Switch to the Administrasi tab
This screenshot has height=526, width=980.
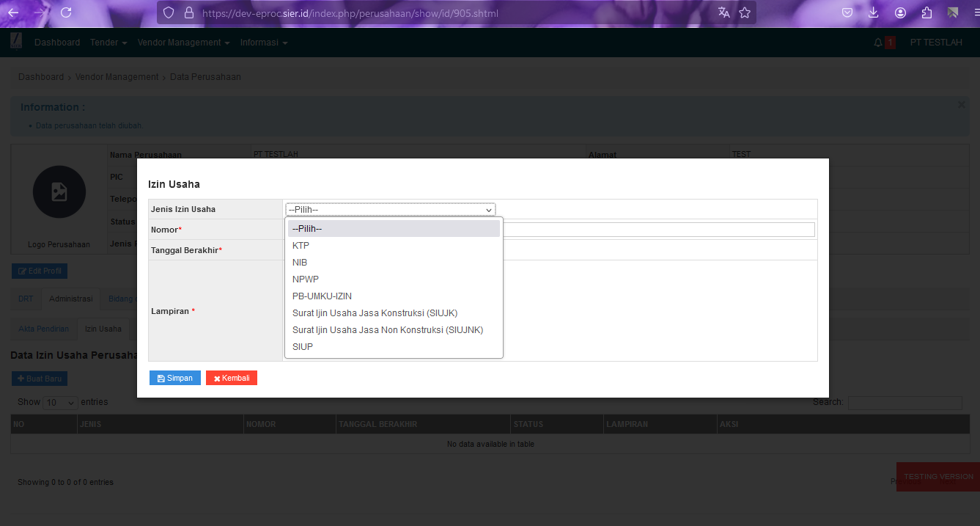point(71,299)
